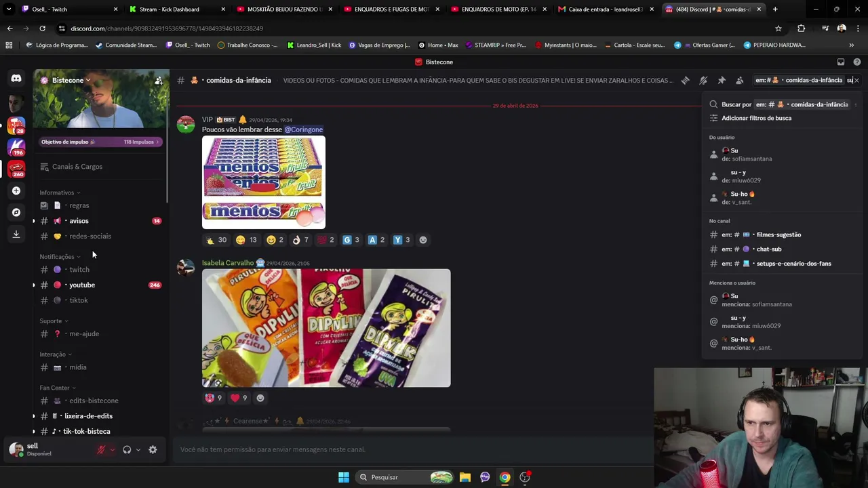Toggle headphone deafen in user panel
The width and height of the screenshot is (868, 488).
[127, 449]
